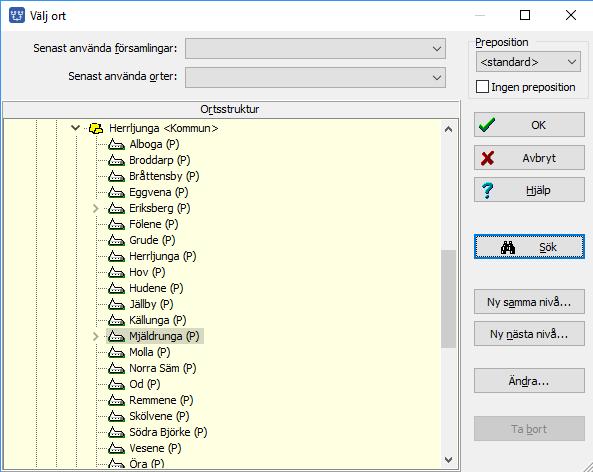This screenshot has height=472, width=593.
Task: Click the parish icon beside Hudene (P)
Action: click(116, 288)
